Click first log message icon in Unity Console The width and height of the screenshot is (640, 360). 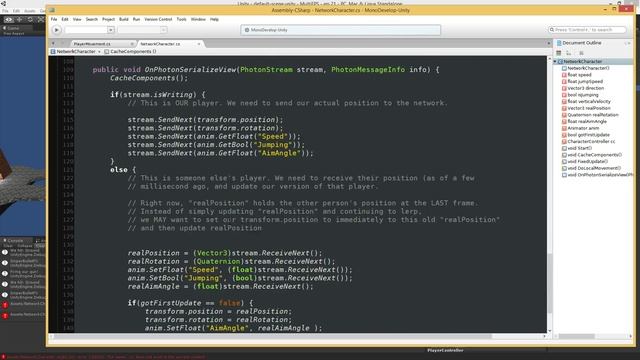pos(5,253)
